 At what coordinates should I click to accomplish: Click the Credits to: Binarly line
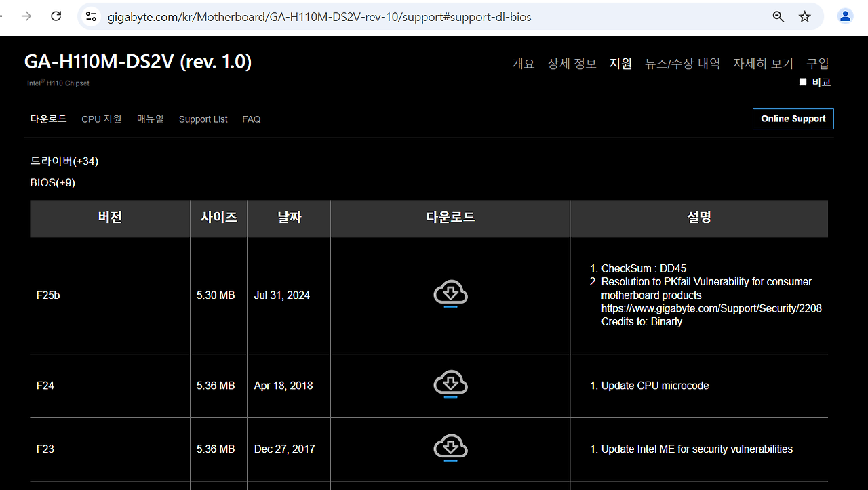642,322
